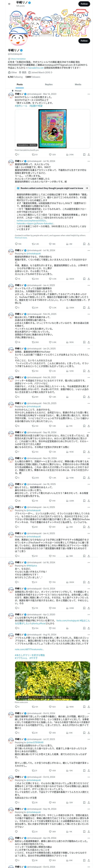The width and height of the screenshot is (98, 868).
Task: Bookmark the pinned BOOTH sticker post
Action: (x=84, y=155)
